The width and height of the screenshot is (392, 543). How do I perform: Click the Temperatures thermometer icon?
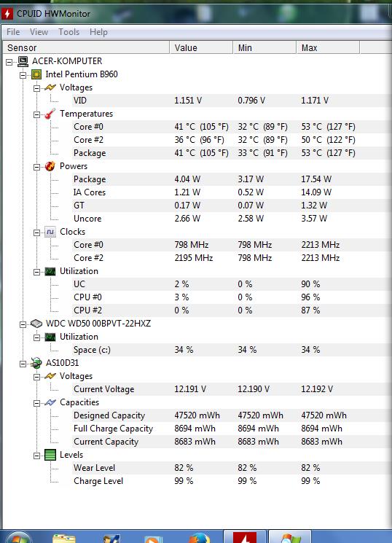[x=50, y=114]
